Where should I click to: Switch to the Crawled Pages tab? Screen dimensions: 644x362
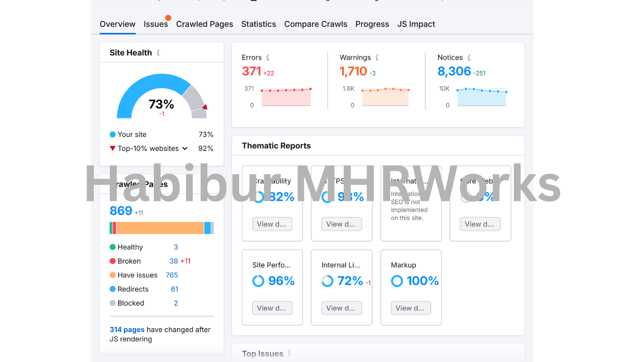pyautogui.click(x=204, y=24)
